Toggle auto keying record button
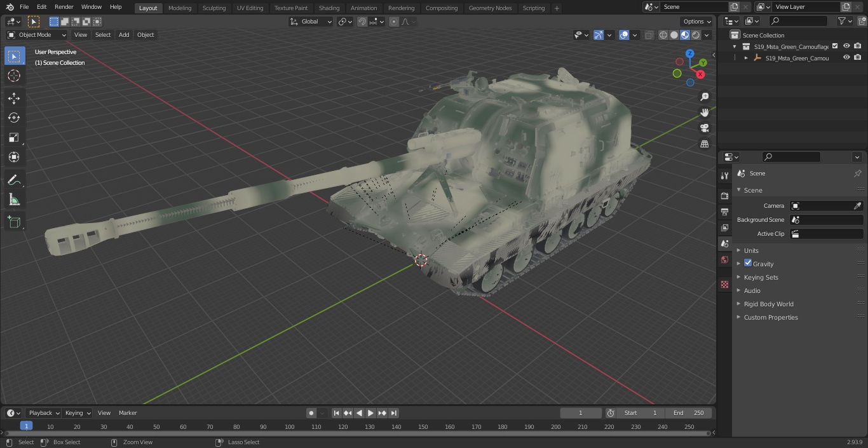The width and height of the screenshot is (868, 448). pyautogui.click(x=311, y=413)
